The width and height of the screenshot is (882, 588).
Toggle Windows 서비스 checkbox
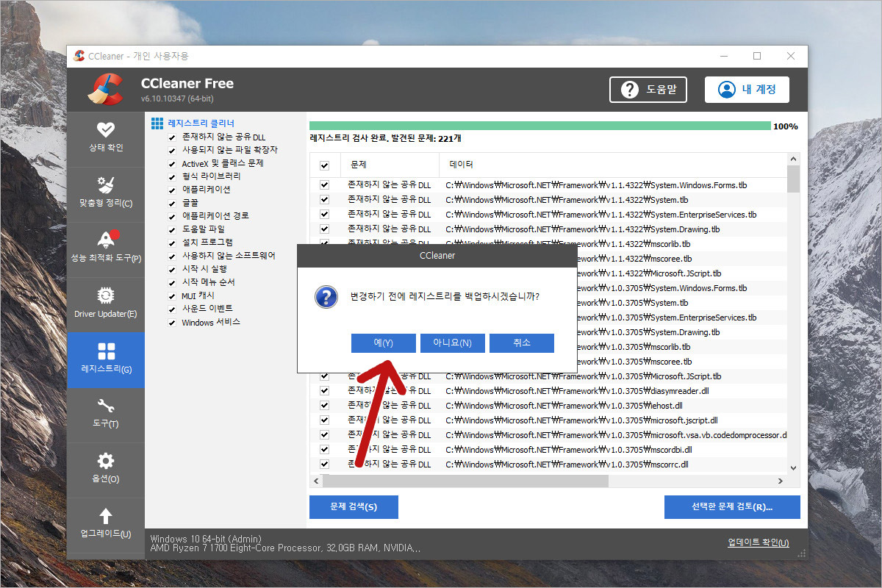coord(171,323)
